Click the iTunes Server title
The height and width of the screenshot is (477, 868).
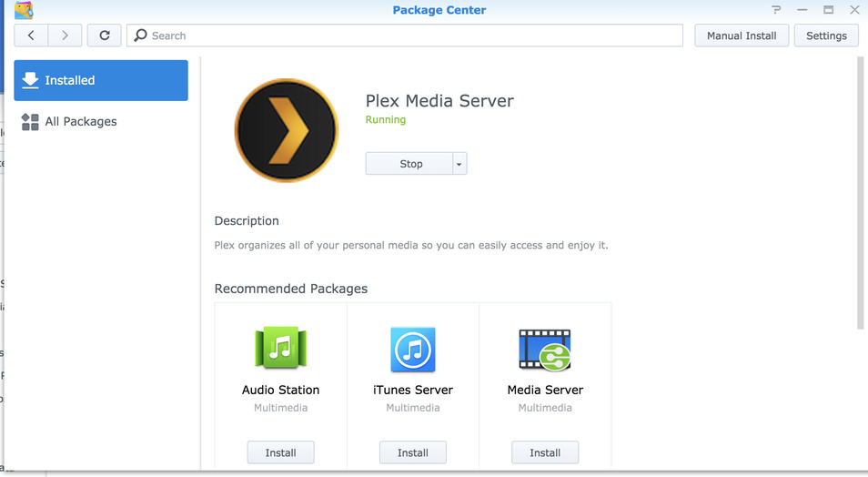pos(413,390)
